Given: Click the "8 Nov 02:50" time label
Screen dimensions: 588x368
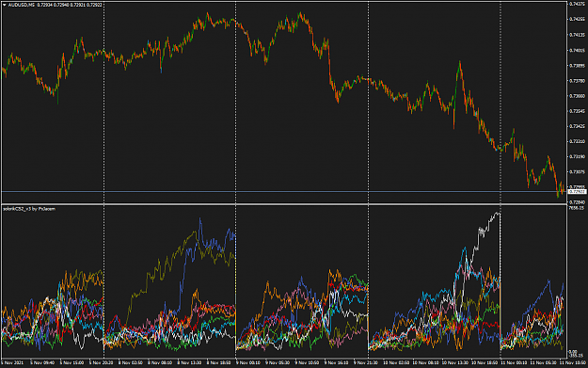Looking at the screenshot, I should click(x=131, y=363).
